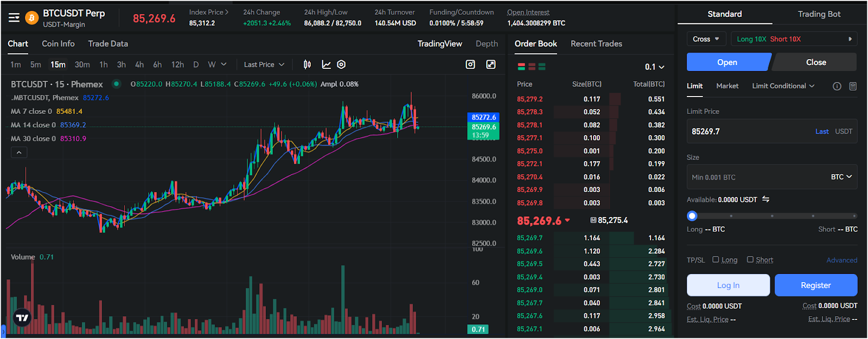Open Advanced TP/SL settings
Image resolution: width=868 pixels, height=339 pixels.
pos(841,260)
